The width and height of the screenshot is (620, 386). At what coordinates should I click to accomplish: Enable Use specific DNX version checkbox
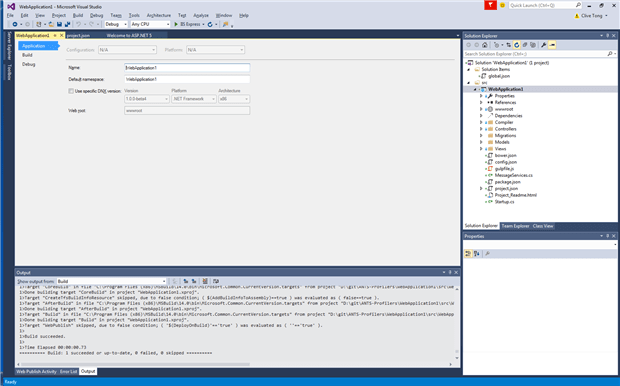(x=71, y=91)
